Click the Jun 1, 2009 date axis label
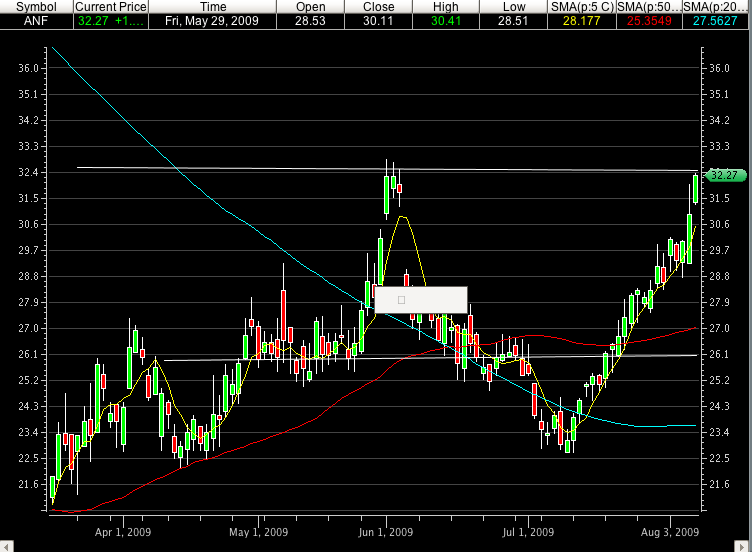 (386, 531)
